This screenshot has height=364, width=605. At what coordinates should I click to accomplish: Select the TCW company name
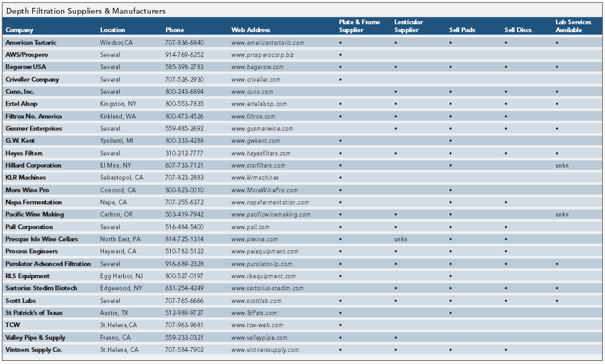point(13,325)
